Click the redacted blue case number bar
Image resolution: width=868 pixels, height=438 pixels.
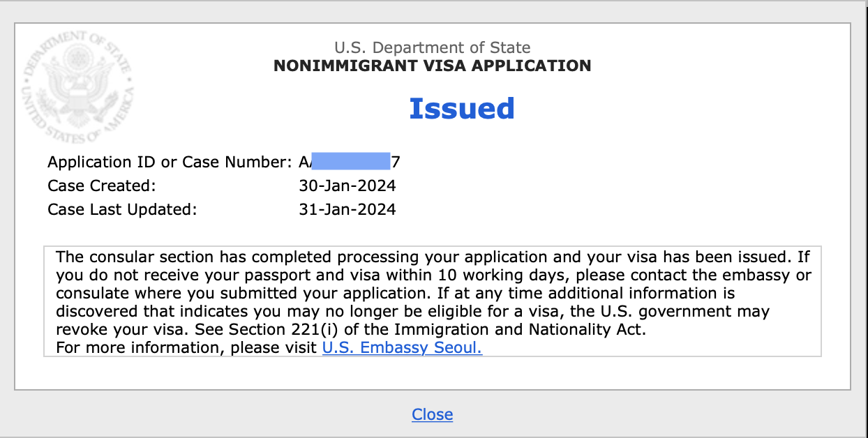point(350,163)
